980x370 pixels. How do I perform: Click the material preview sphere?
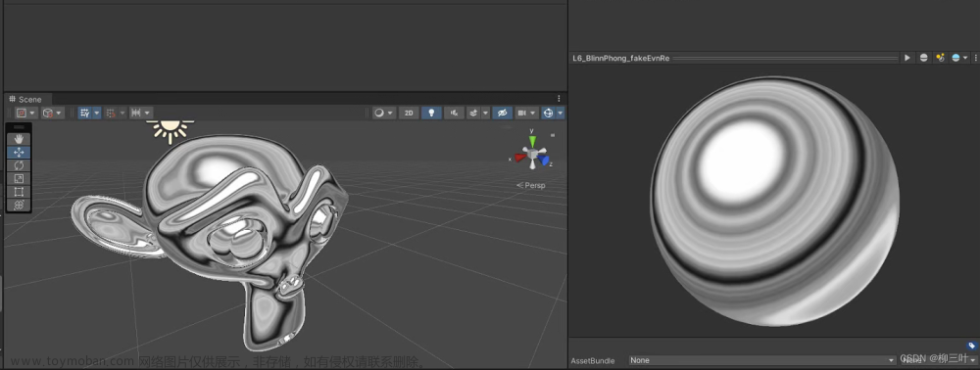pos(775,201)
